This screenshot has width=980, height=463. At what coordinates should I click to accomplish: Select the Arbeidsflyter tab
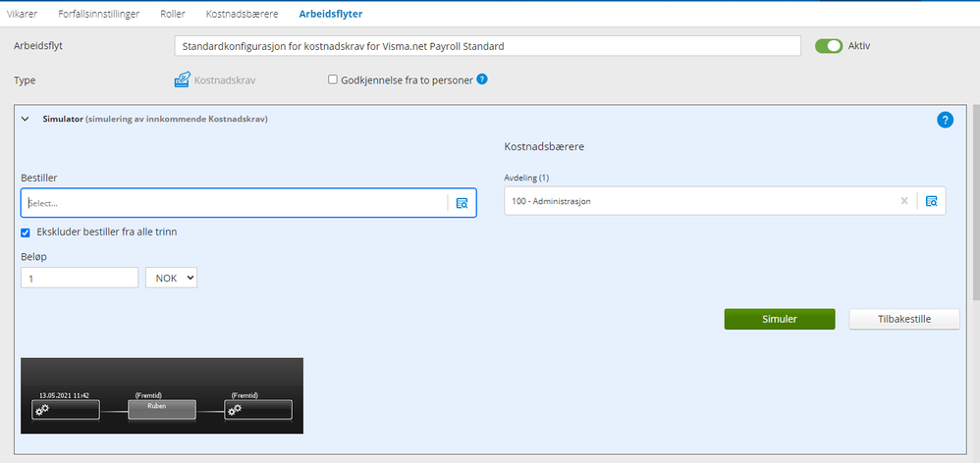pyautogui.click(x=331, y=13)
